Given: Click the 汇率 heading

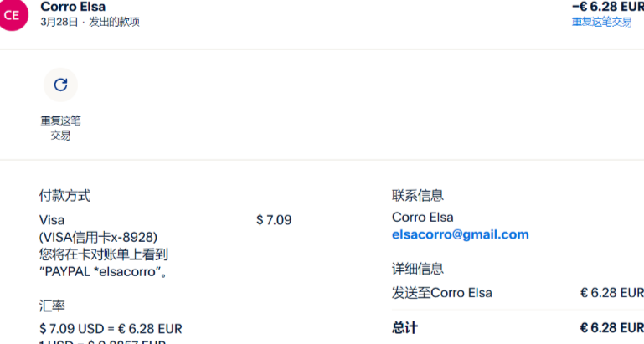Looking at the screenshot, I should click(52, 306).
